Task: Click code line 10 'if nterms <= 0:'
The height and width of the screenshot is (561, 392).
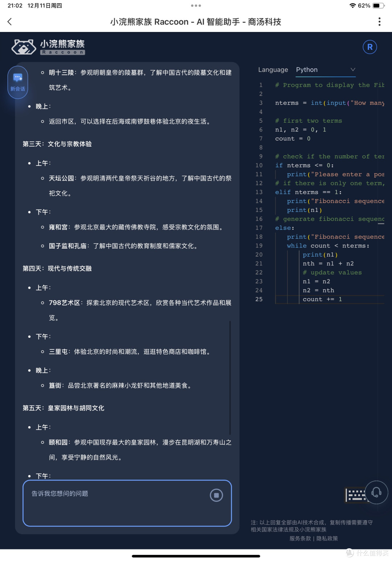Action: coord(304,165)
